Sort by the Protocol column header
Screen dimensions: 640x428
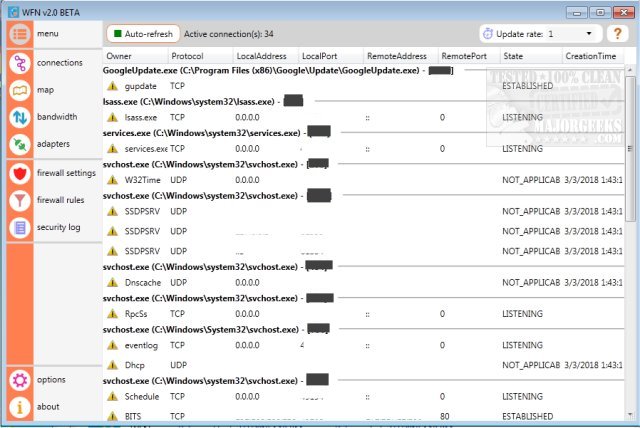point(200,56)
